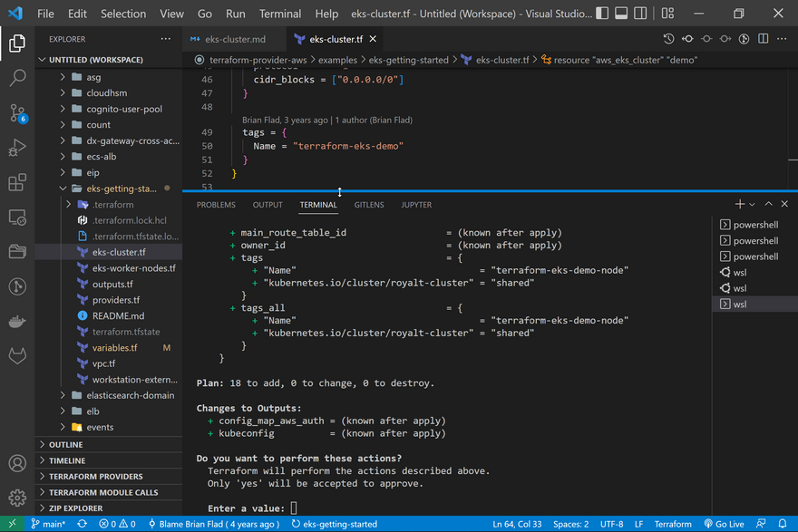The height and width of the screenshot is (532, 798).
Task: Open Manage settings gear icon
Action: [17, 498]
